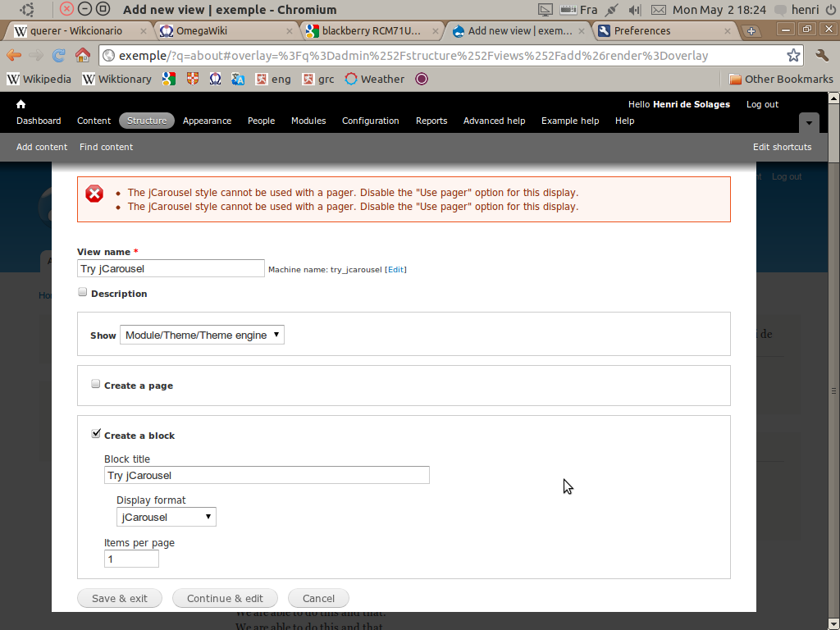Viewport: 840px width, 630px height.
Task: Click the volume icon in system tray
Action: coord(634,10)
